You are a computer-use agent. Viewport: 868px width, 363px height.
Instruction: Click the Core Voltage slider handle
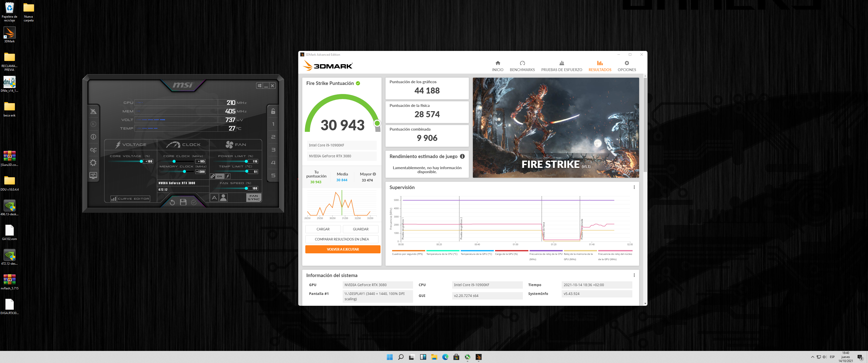(x=141, y=161)
